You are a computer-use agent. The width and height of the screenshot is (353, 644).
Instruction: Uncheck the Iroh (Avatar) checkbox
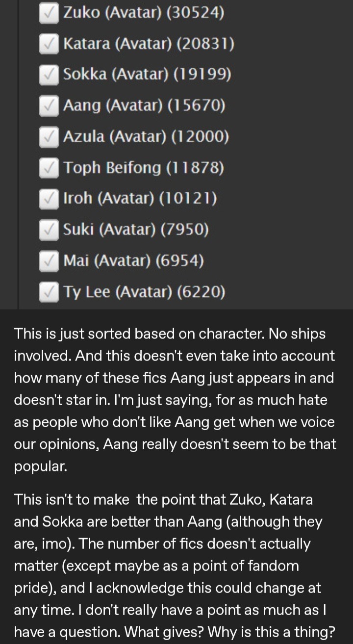pos(49,199)
